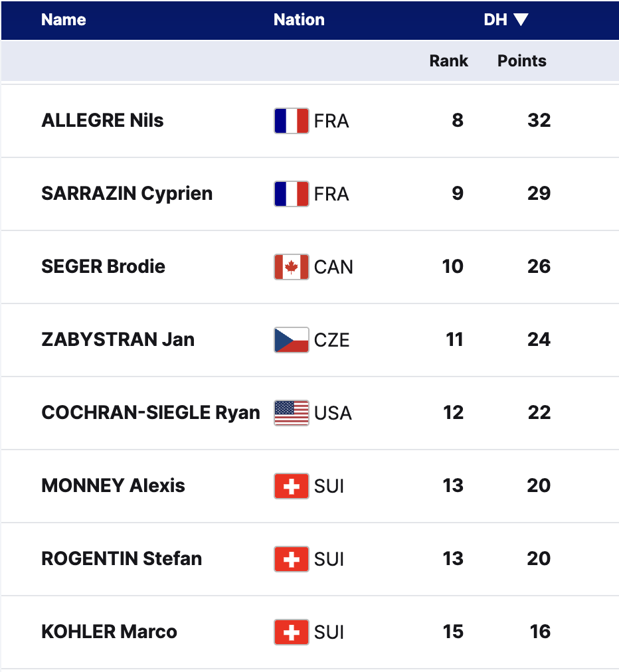Click the Swiss flag beside KOHLER Marco
Image resolution: width=619 pixels, height=672 pixels.
point(291,632)
